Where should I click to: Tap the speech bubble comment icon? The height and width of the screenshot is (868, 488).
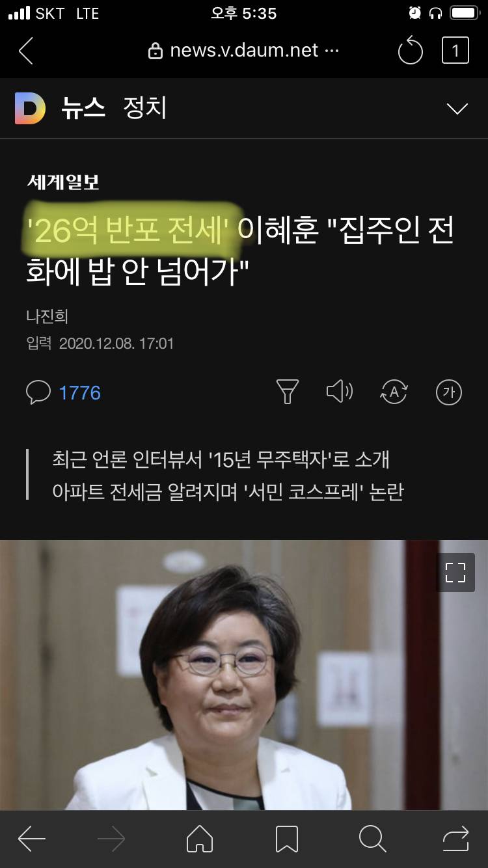(x=38, y=392)
